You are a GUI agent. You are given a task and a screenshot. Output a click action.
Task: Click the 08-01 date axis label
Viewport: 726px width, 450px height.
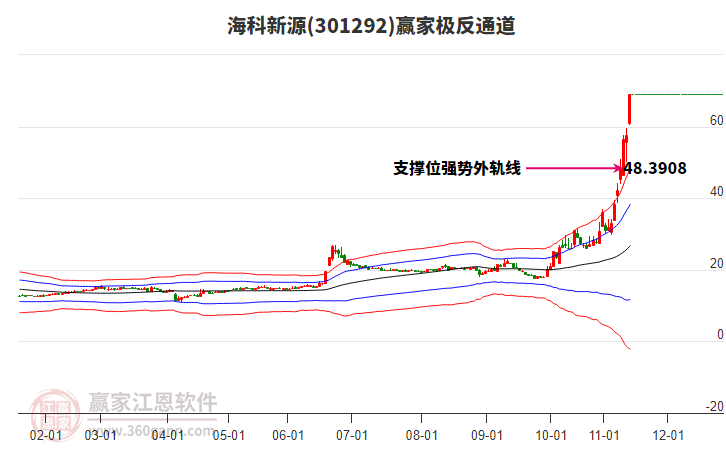point(422,435)
